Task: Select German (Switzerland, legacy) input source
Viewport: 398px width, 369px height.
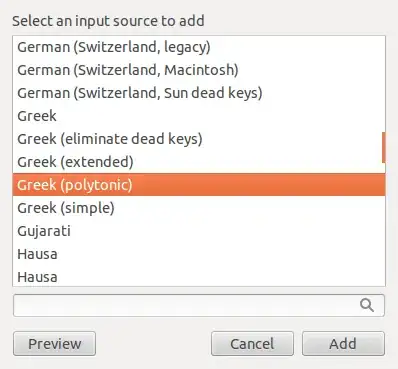Action: (x=199, y=47)
